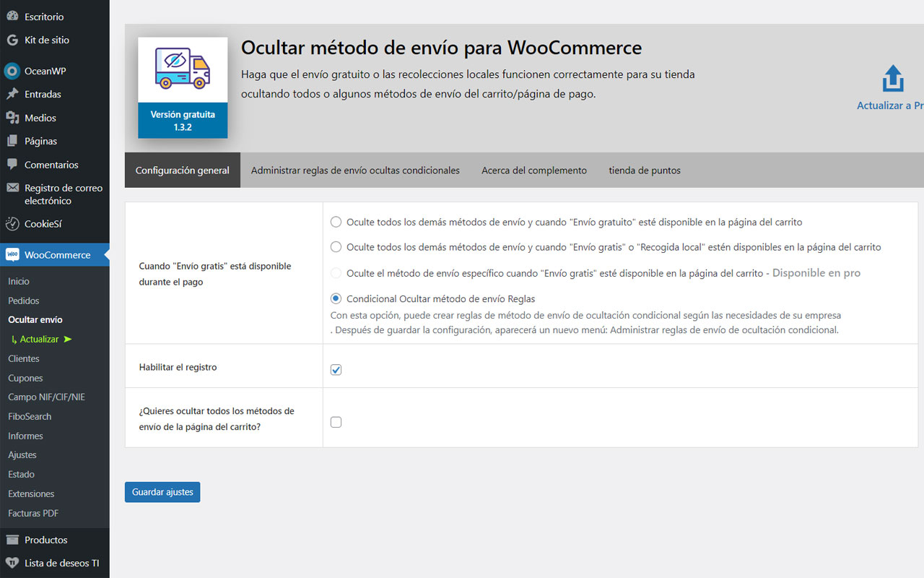The height and width of the screenshot is (578, 924).
Task: Select first radio: hide others when Envío gratuito available
Action: click(x=336, y=222)
